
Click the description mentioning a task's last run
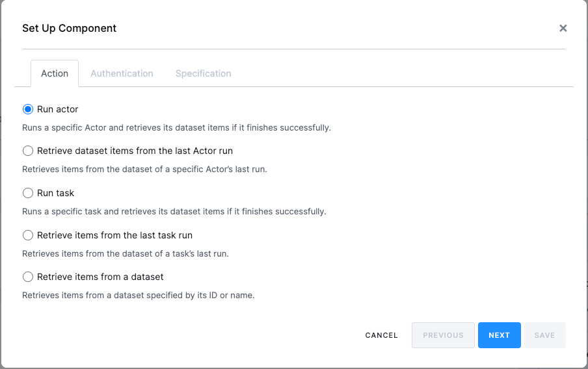[124, 253]
